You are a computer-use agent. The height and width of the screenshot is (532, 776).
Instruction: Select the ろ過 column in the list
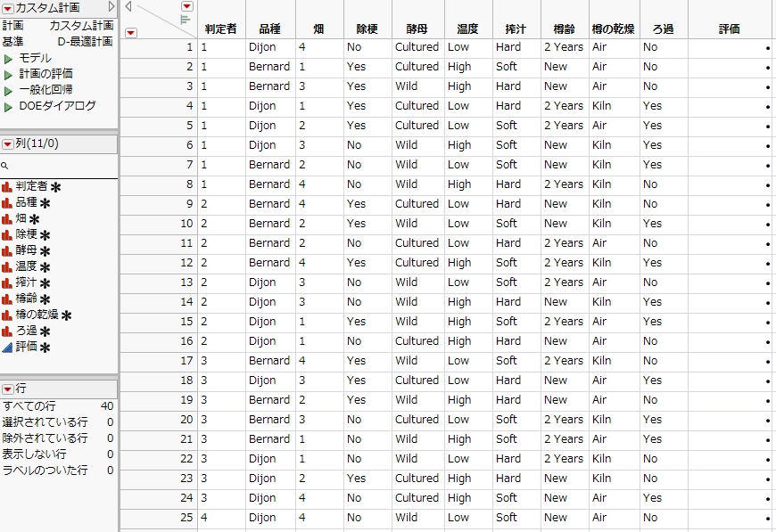(x=26, y=331)
